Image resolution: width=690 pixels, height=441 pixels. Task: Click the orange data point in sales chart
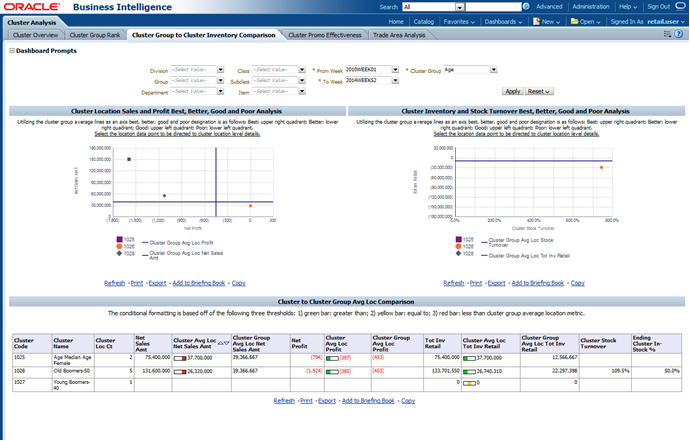(250, 206)
